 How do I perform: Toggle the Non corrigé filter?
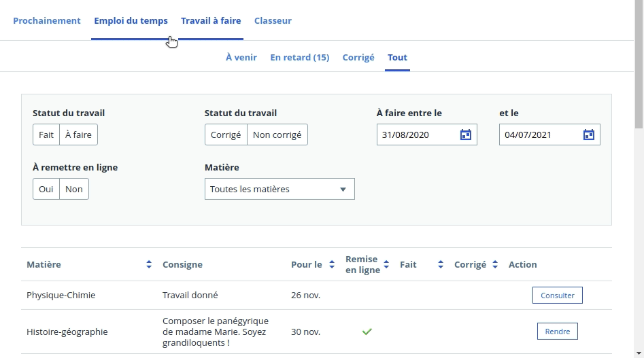(277, 135)
